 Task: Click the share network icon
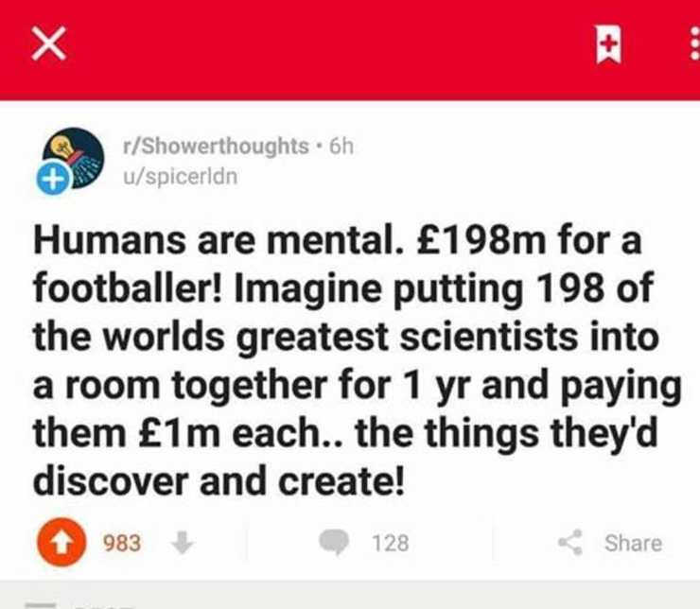coord(571,542)
